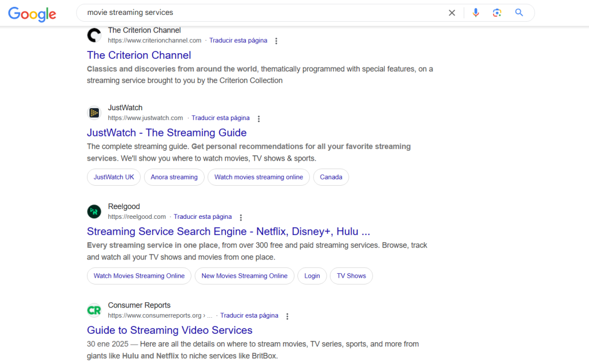Click Traducir esta página for JustWatch
Image resolution: width=589 pixels, height=364 pixels.
pos(221,118)
